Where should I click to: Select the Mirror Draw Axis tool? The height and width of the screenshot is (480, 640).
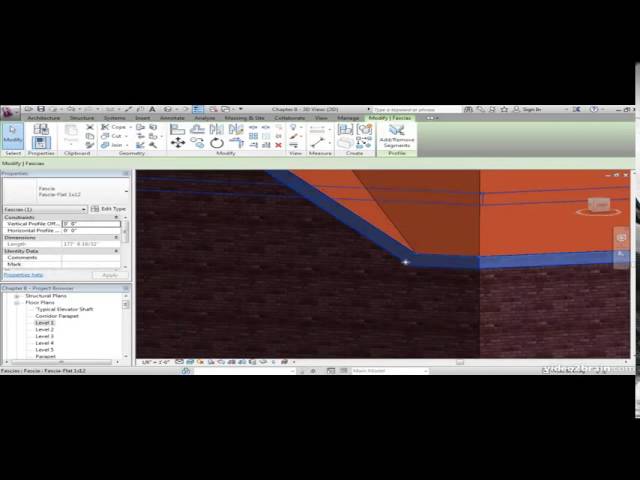[236, 129]
